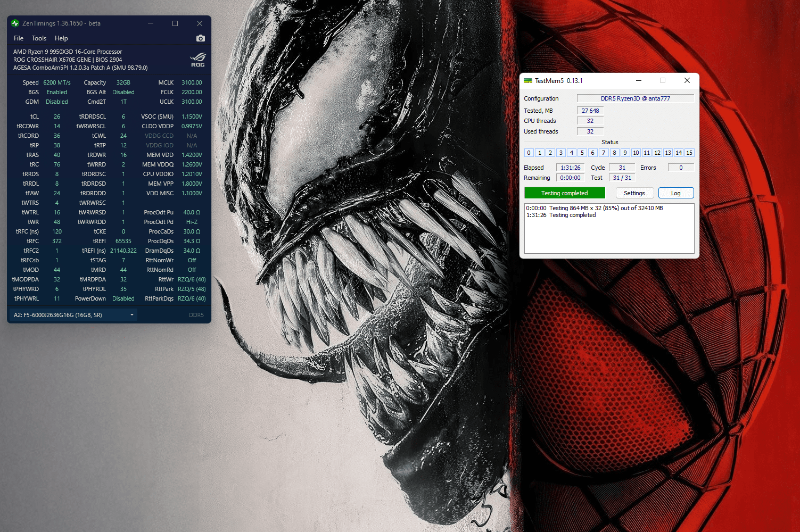This screenshot has height=532, width=800.
Task: Click the Capacity value 32GB
Action: click(x=123, y=82)
